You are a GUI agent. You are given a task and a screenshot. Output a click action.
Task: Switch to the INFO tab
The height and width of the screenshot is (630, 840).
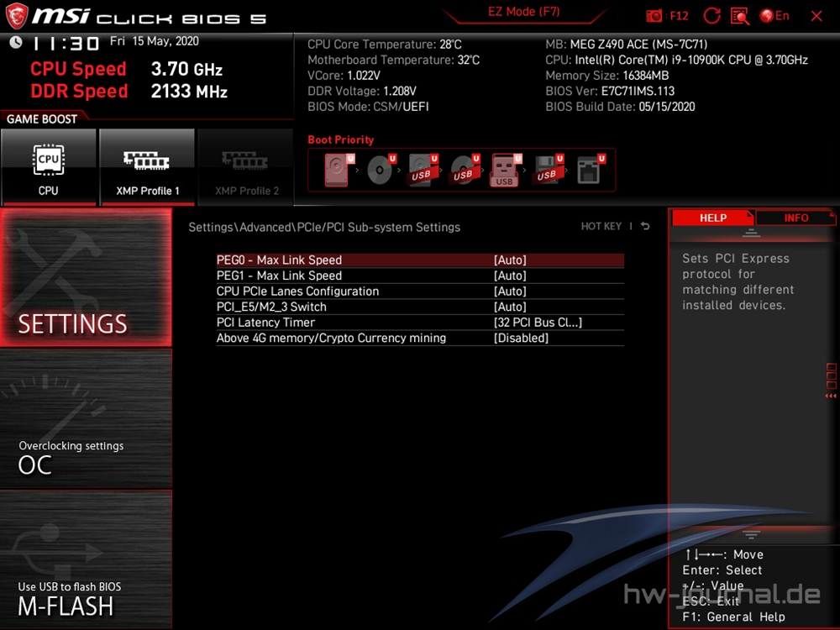tap(795, 218)
